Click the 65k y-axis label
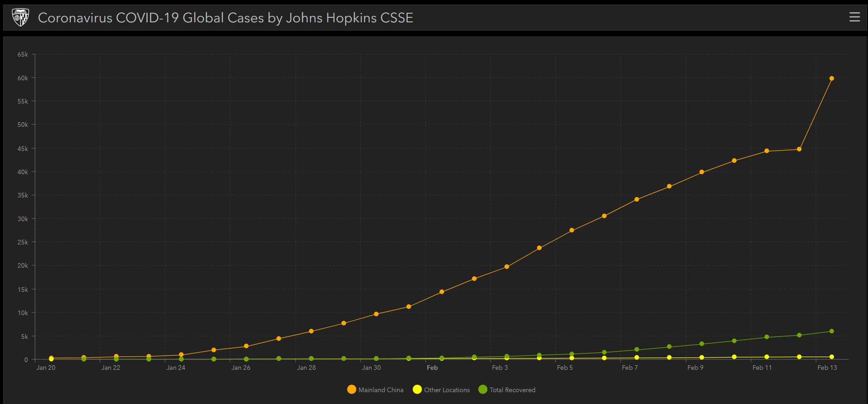 coord(23,54)
